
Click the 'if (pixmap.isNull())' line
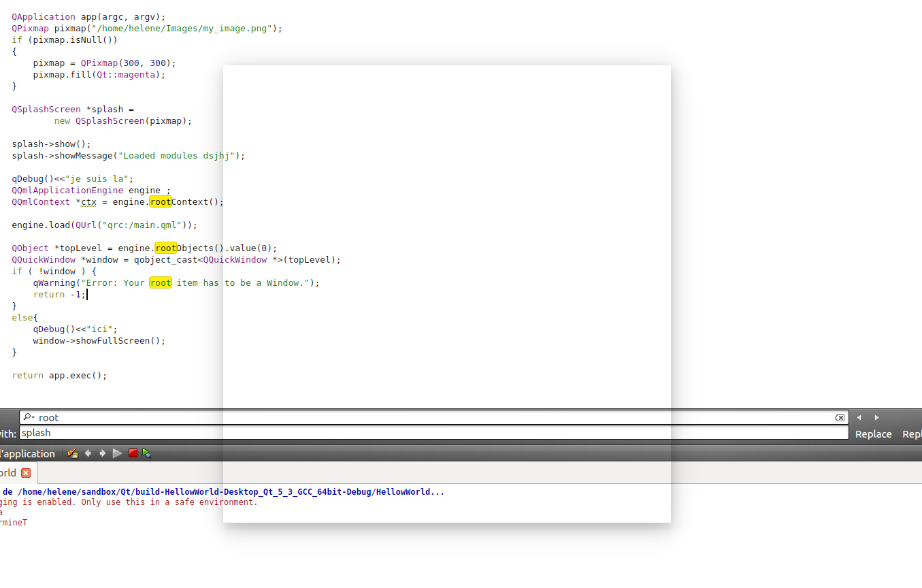tap(65, 39)
